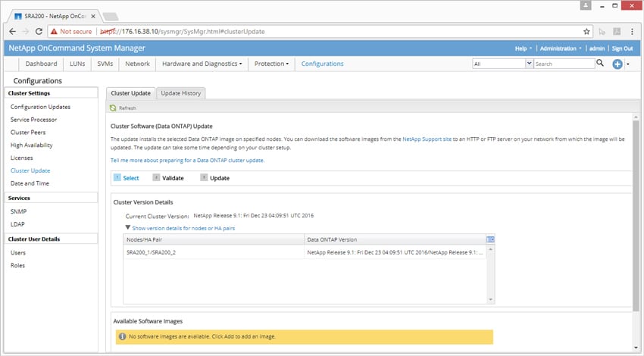Open the 'Tell me more about preparing' link
This screenshot has width=644, height=356.
[187, 160]
